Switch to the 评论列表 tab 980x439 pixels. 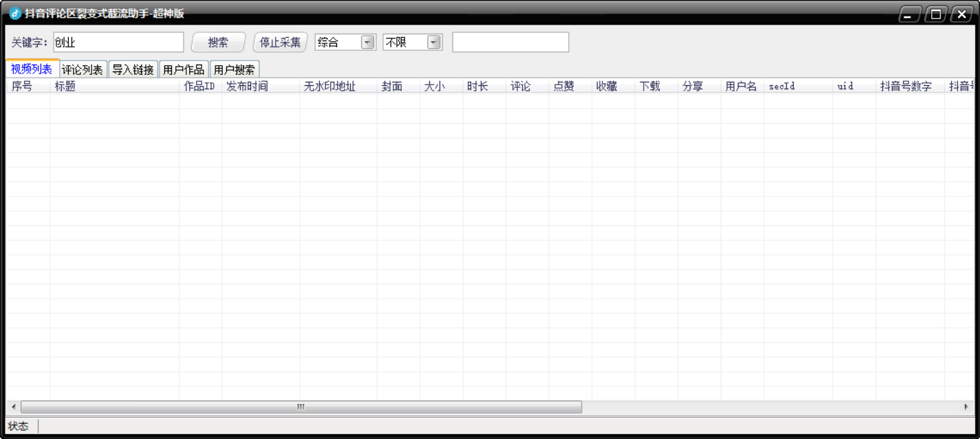pos(83,69)
